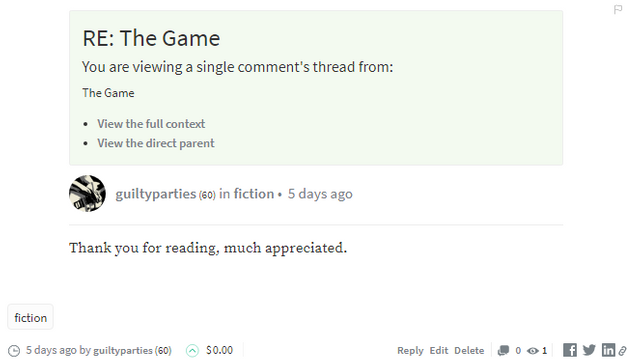Image resolution: width=640 pixels, height=364 pixels.
Task: Click the clock timestamp icon in the footer
Action: (14, 351)
